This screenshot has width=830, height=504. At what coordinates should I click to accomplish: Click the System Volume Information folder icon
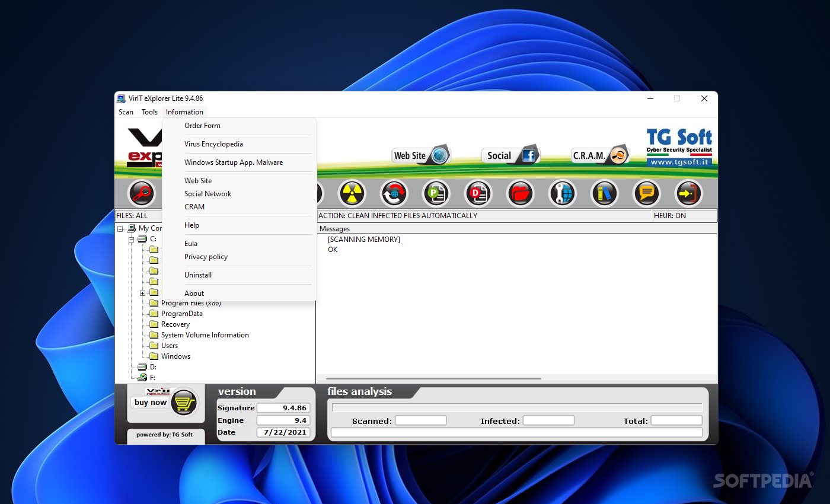(154, 335)
